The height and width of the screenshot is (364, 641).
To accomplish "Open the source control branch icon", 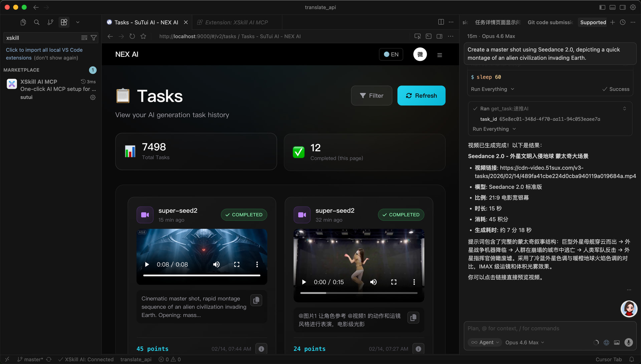I will 50,22.
